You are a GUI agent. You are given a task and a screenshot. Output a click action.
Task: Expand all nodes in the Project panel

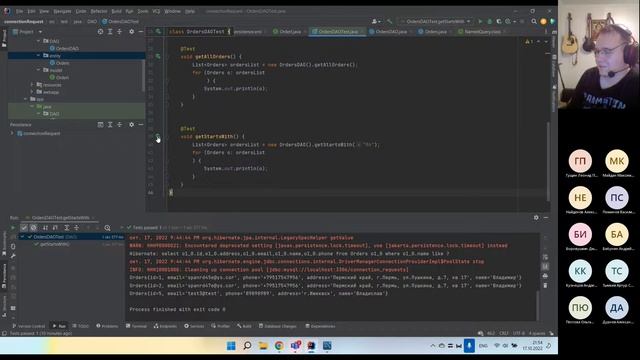pos(110,31)
